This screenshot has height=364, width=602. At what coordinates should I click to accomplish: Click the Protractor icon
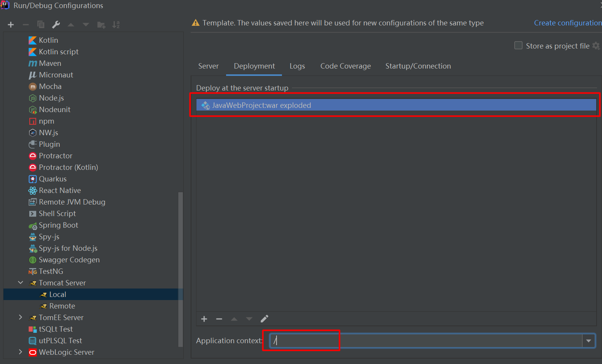coord(33,156)
